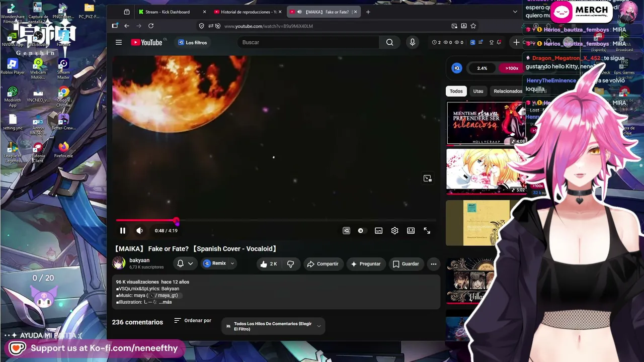
Task: Mute the video volume
Action: tap(139, 230)
